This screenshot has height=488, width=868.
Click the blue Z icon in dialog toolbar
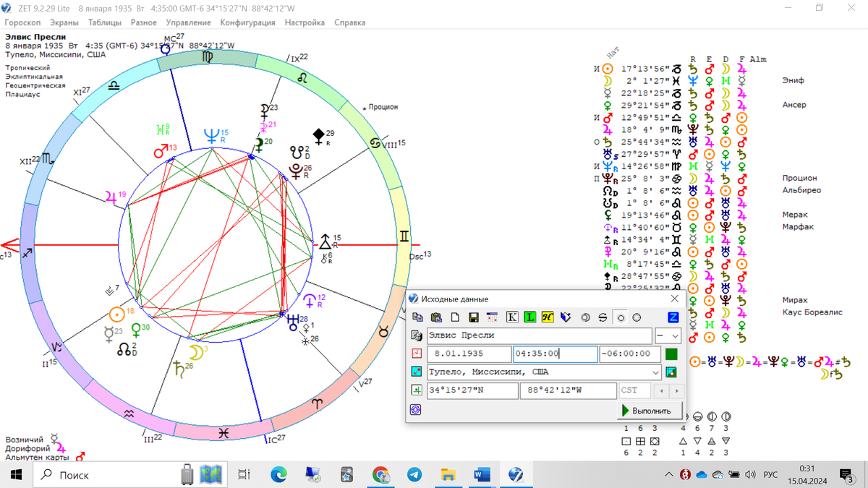click(x=673, y=317)
